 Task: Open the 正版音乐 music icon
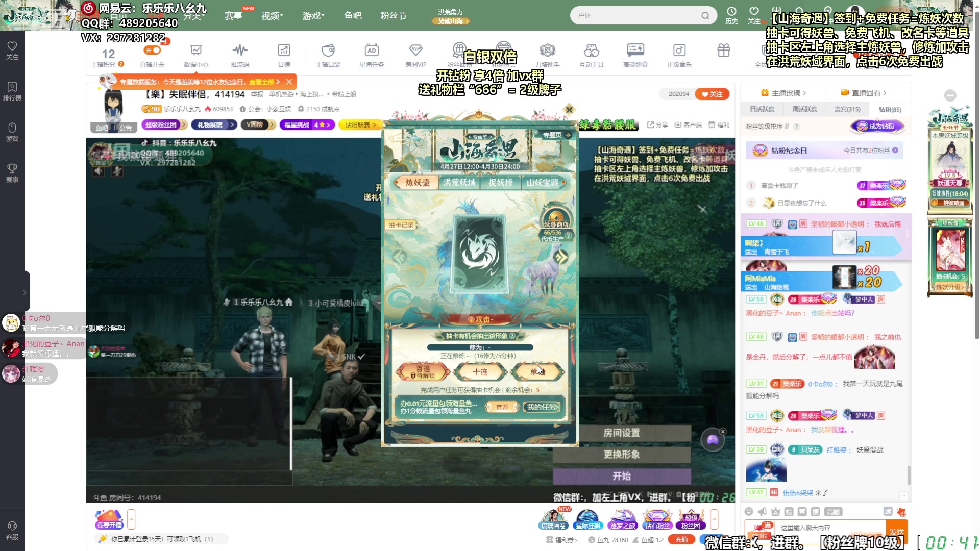click(x=679, y=55)
